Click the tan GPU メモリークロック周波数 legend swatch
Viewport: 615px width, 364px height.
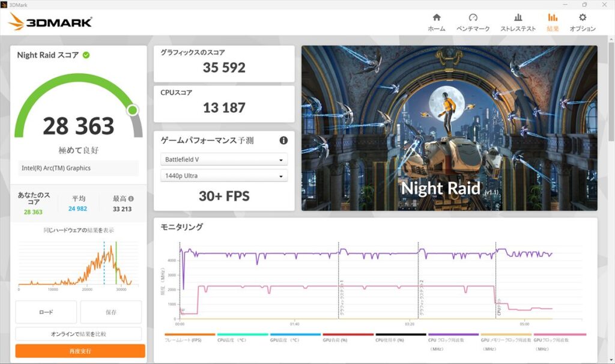(506, 335)
